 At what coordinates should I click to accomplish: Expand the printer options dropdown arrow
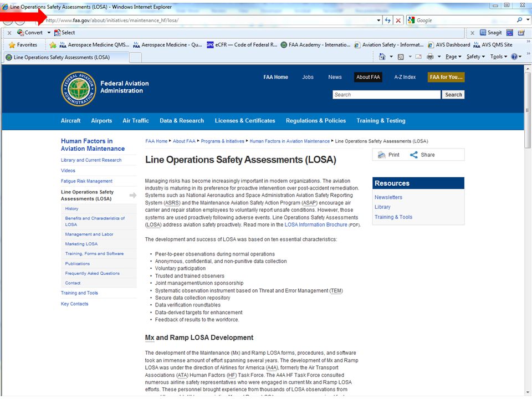tap(439, 57)
